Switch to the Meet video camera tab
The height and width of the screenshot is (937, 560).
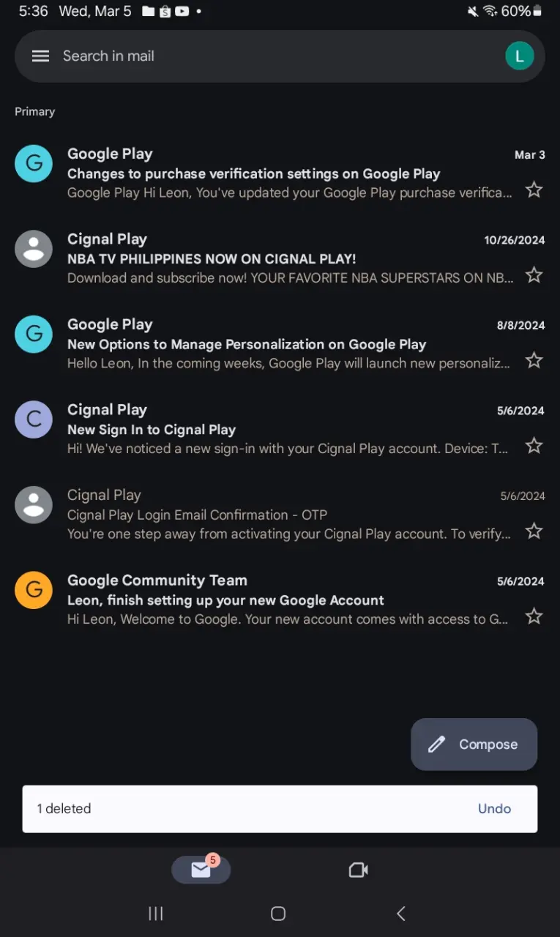click(x=358, y=870)
